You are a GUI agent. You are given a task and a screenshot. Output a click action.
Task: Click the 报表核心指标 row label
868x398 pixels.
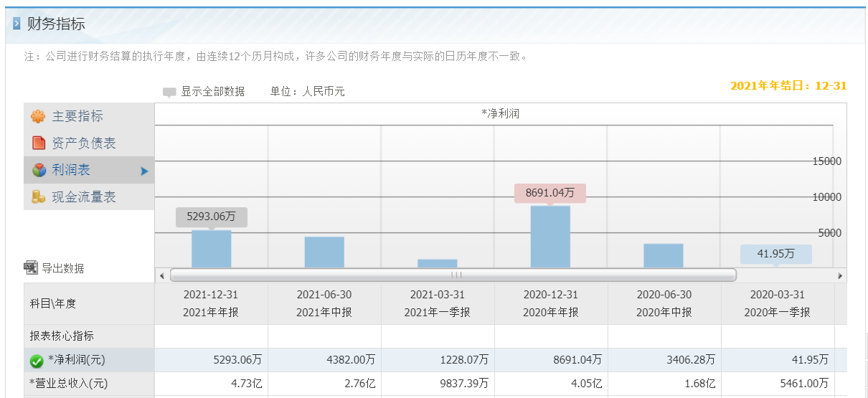(62, 336)
